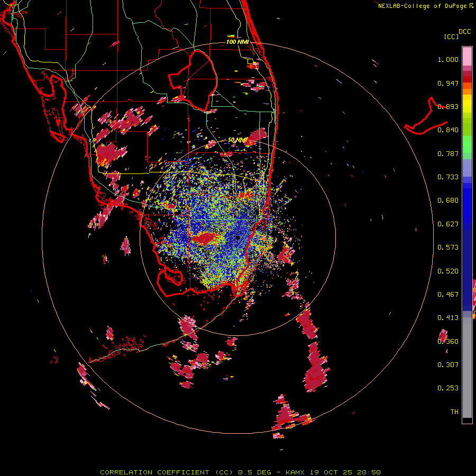476x476 pixels.
Task: Click the 0.520 scale value
Action: 448,271
